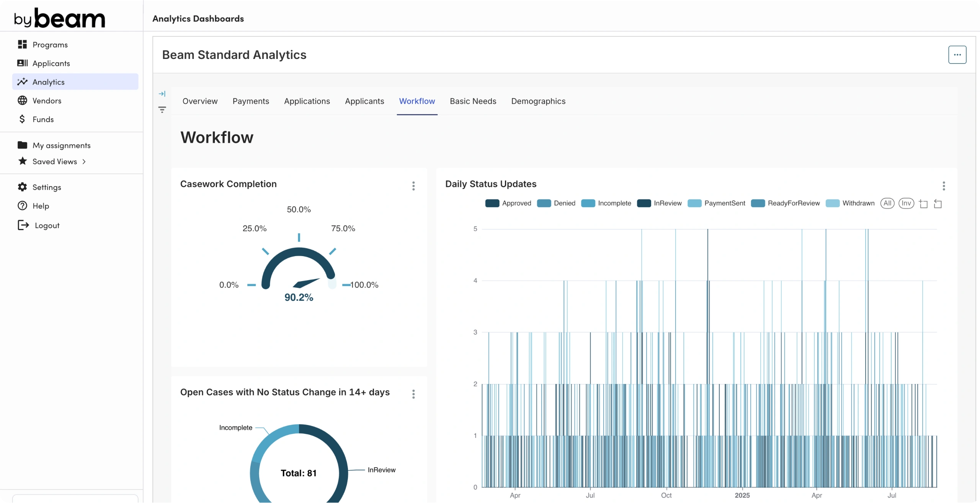Click the Beam Standard Analytics title
980x503 pixels.
click(234, 55)
